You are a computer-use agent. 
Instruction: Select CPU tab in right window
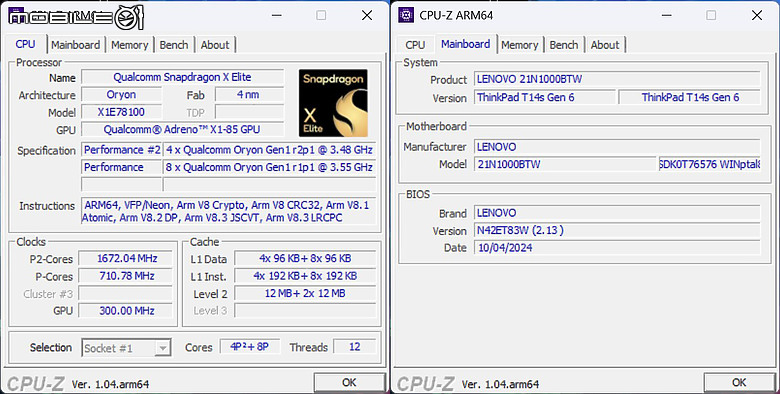coord(415,45)
